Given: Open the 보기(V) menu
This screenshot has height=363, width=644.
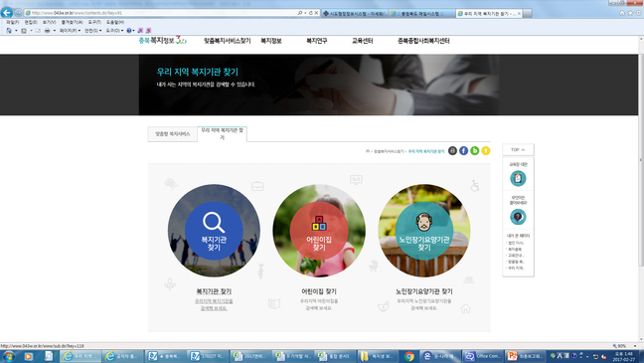Looking at the screenshot, I should point(50,22).
